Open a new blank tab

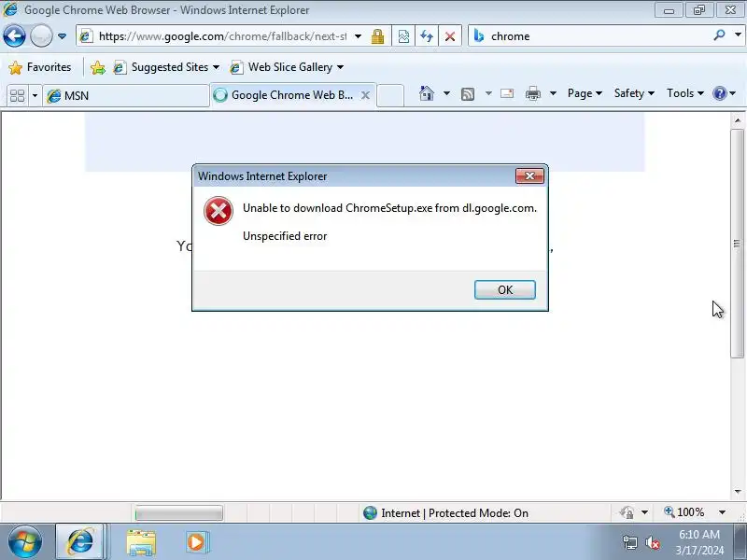[x=390, y=96]
